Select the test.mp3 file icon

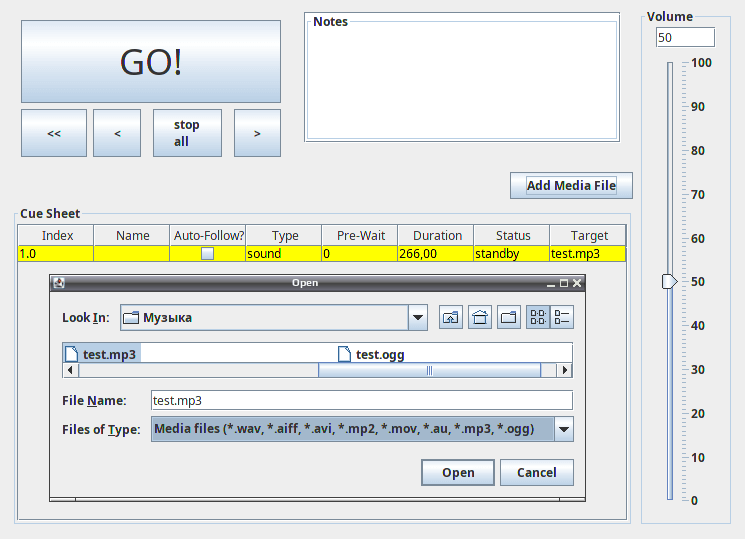(x=71, y=354)
